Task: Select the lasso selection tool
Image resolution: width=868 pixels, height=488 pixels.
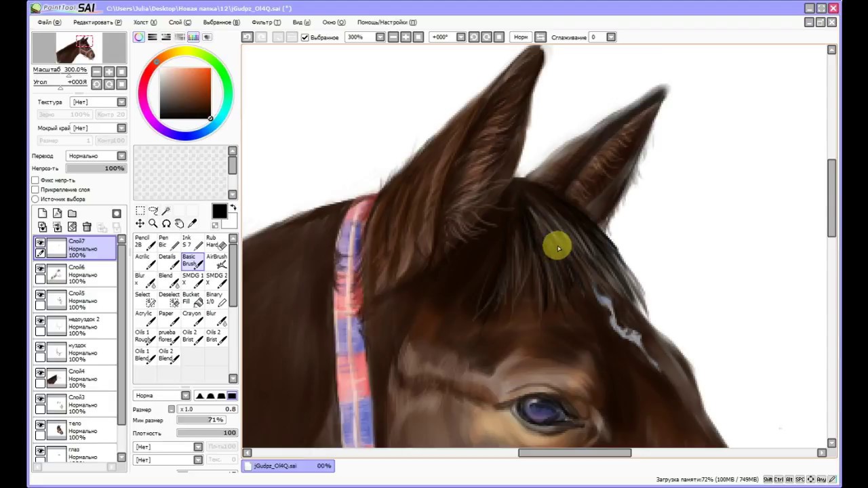Action: coord(153,211)
